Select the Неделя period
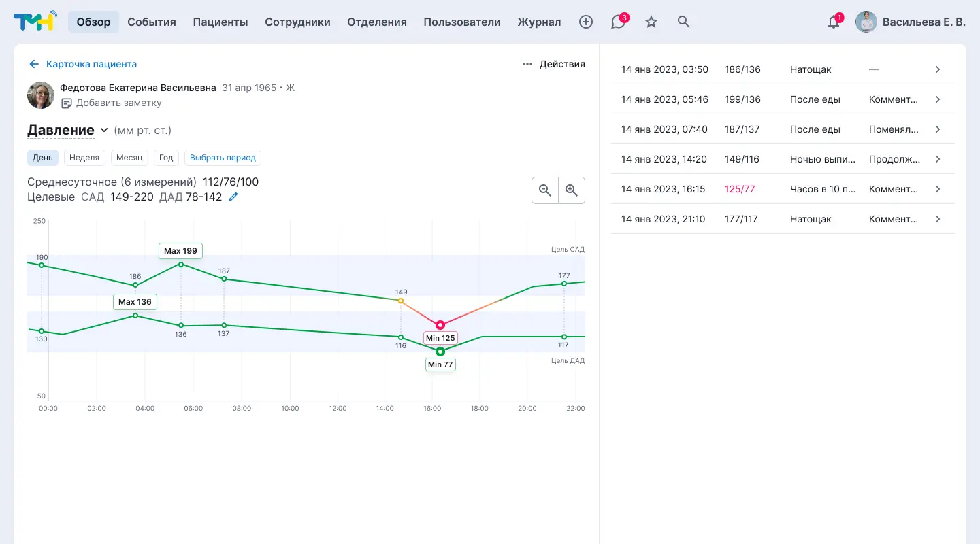 coord(84,158)
